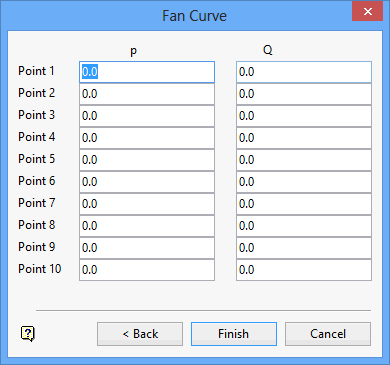Close the Fan Curve dialog
This screenshot has width=390, height=365.
pyautogui.click(x=367, y=12)
